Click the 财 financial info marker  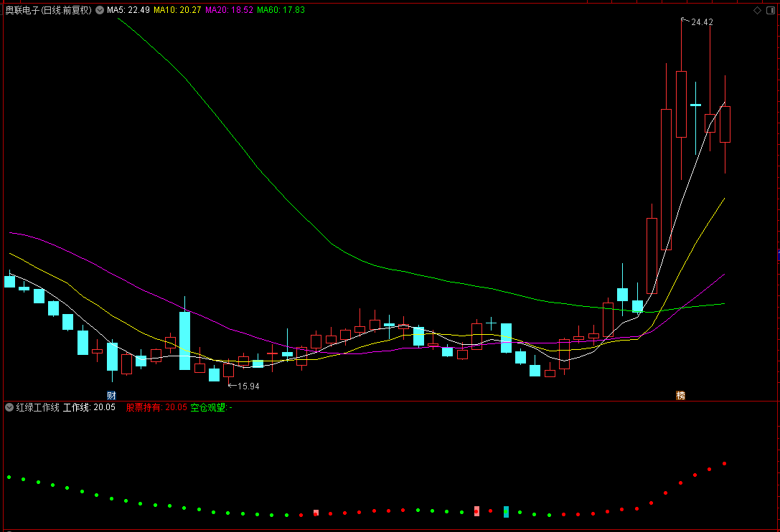(x=111, y=395)
